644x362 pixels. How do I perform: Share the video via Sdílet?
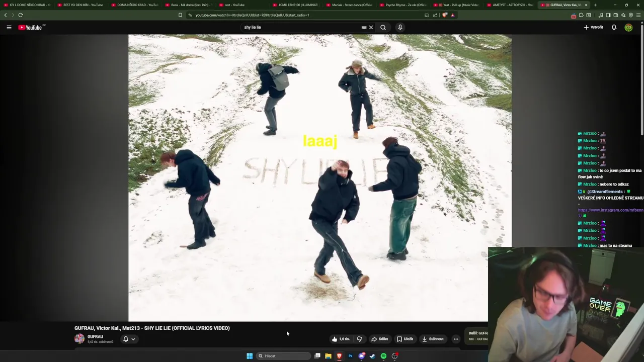coord(380,339)
